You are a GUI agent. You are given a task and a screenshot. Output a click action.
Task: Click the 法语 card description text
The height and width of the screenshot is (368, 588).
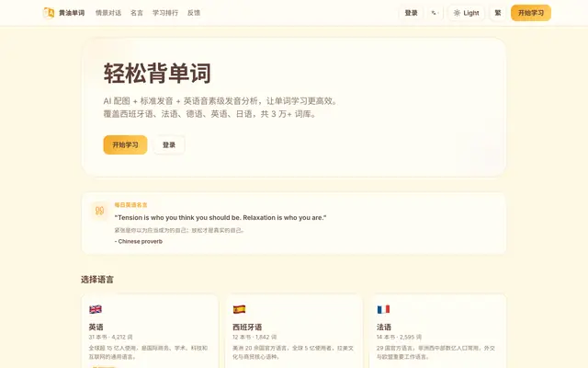click(x=435, y=352)
